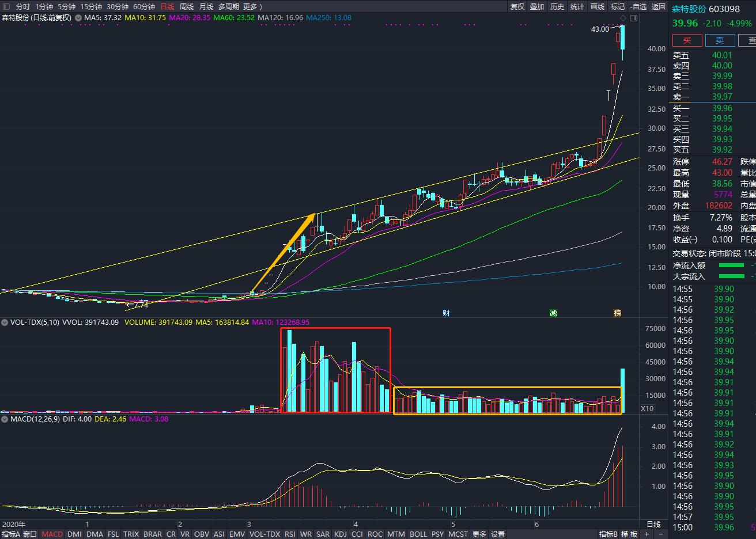Click the '财' event marker on the chart
The height and width of the screenshot is (539, 756).
pos(446,313)
